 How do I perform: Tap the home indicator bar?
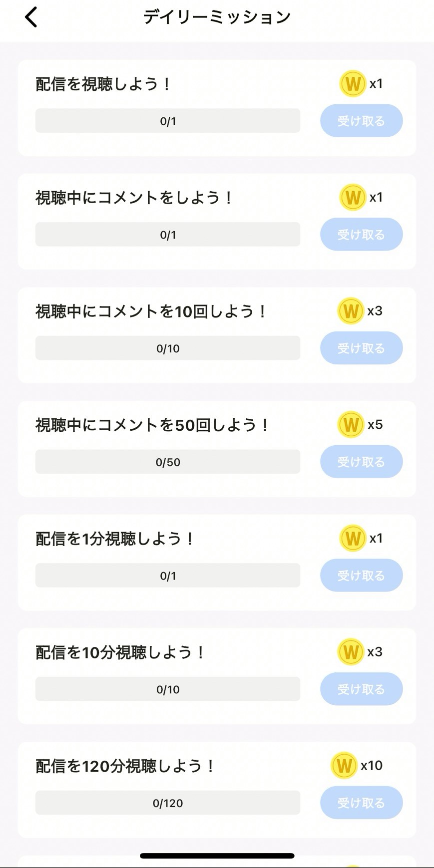(217, 856)
